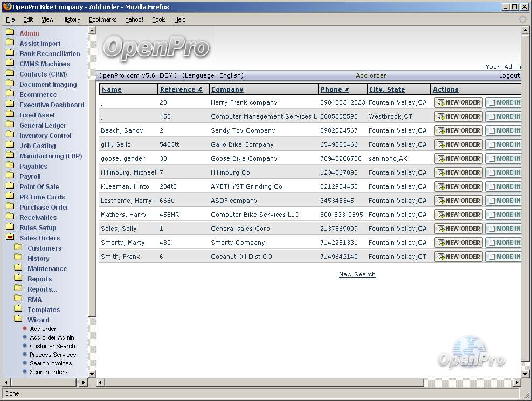Click the Inventory Control folder icon
532x401 pixels.
[x=10, y=135]
